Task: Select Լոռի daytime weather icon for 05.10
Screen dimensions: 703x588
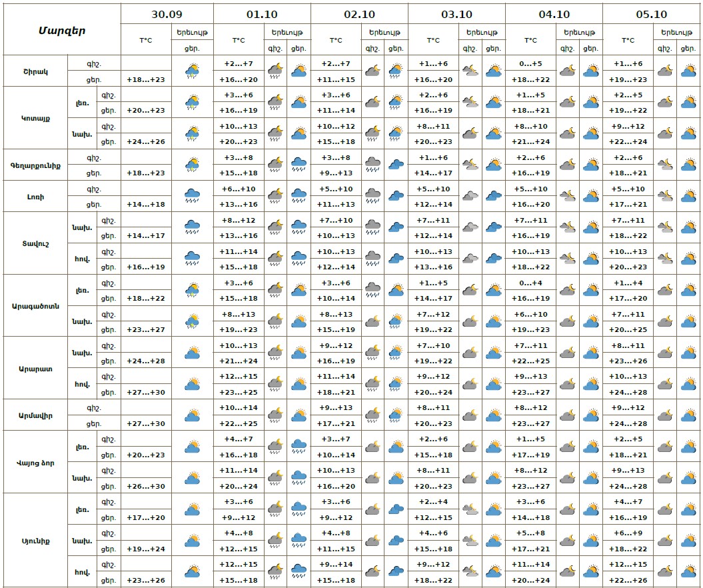Action: pos(688,196)
